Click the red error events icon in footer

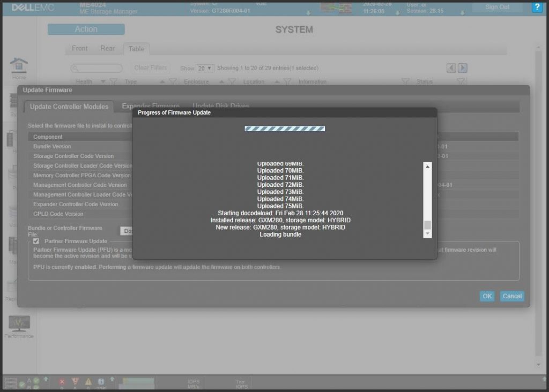tap(62, 382)
